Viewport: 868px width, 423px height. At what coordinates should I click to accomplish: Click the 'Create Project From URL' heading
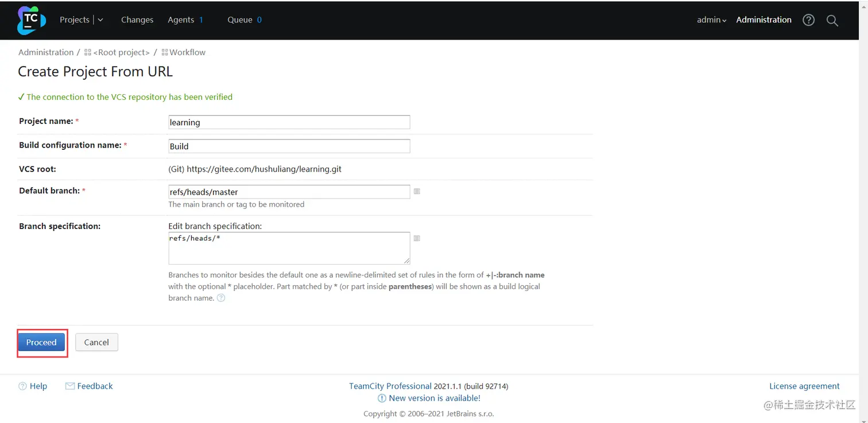pyautogui.click(x=95, y=72)
